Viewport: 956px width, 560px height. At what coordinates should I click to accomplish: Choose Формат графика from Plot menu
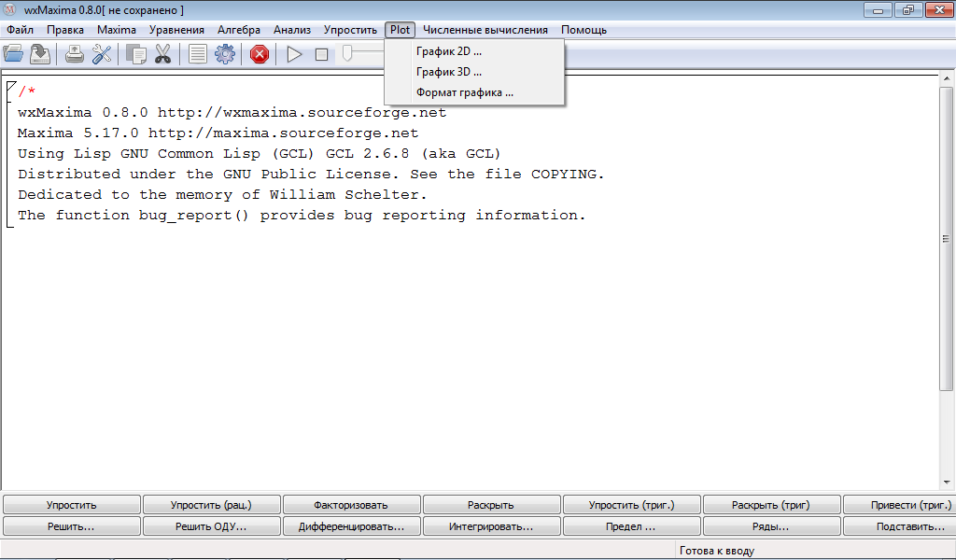[x=474, y=92]
